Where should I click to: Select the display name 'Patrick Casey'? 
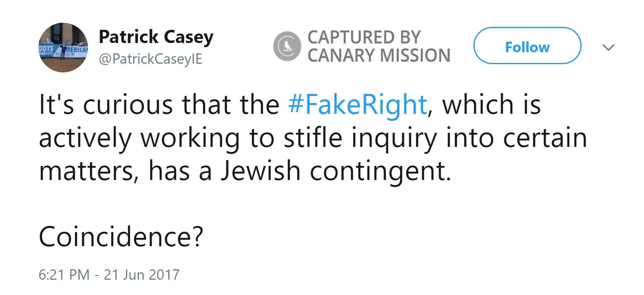click(x=156, y=36)
